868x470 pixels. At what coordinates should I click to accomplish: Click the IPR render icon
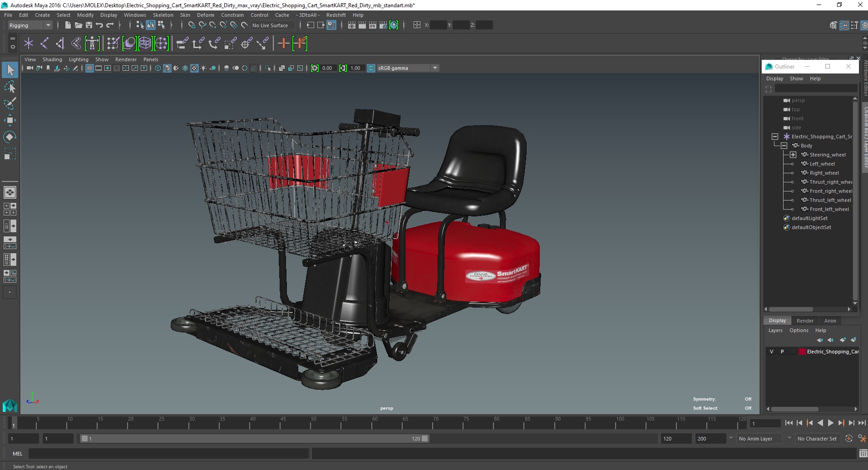[x=373, y=25]
